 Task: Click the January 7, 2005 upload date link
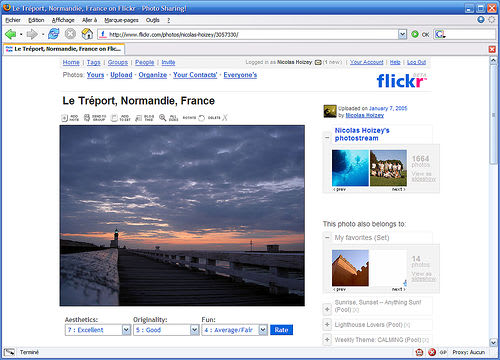tap(388, 108)
